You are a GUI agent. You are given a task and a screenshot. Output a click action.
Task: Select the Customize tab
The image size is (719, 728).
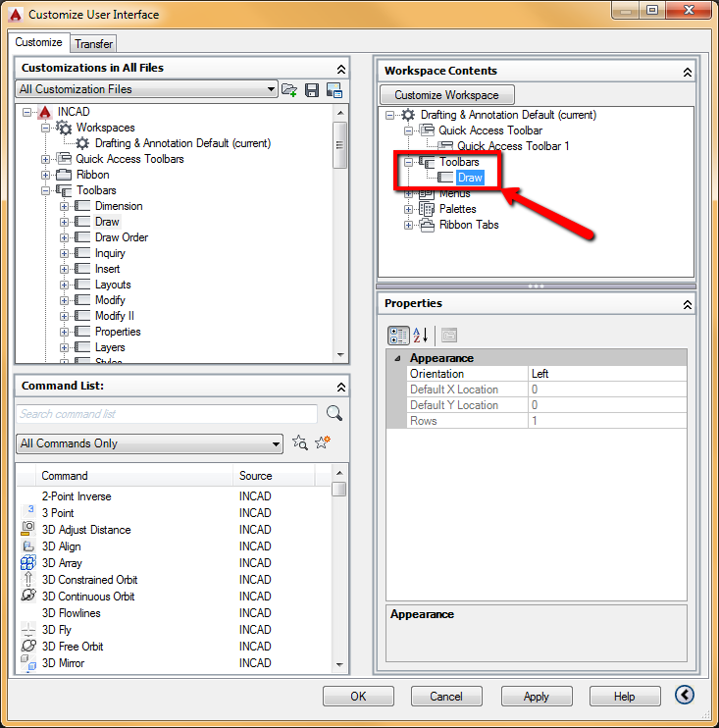[40, 43]
